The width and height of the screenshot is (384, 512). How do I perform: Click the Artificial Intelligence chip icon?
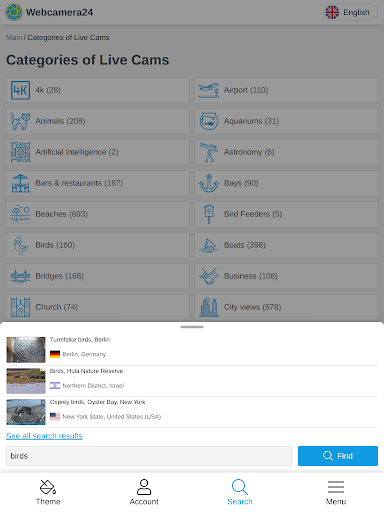pyautogui.click(x=20, y=152)
